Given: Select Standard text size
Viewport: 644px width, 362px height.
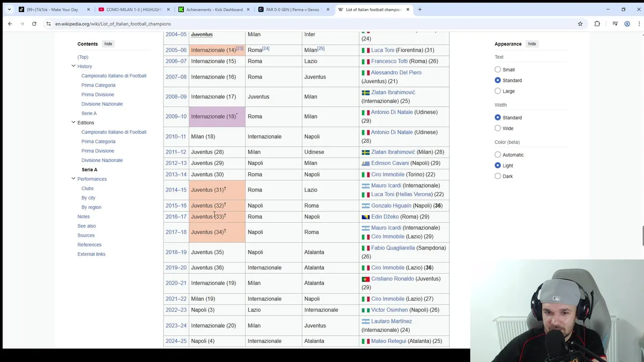Looking at the screenshot, I should point(498,80).
